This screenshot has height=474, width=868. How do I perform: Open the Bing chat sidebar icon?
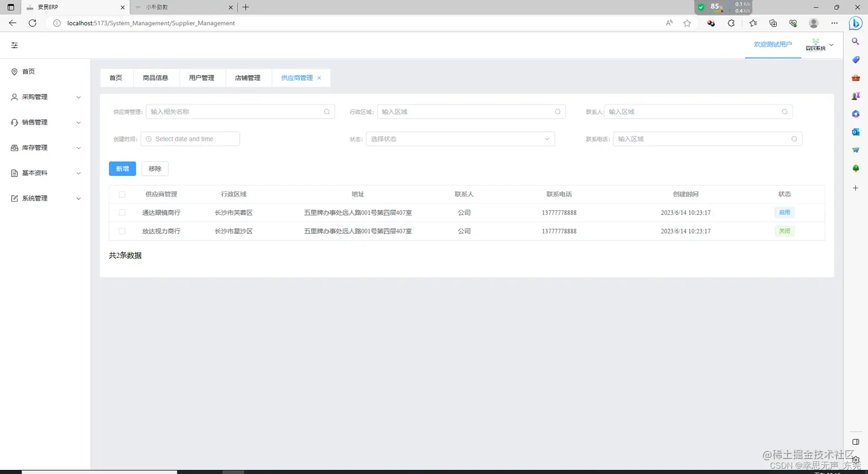click(855, 23)
